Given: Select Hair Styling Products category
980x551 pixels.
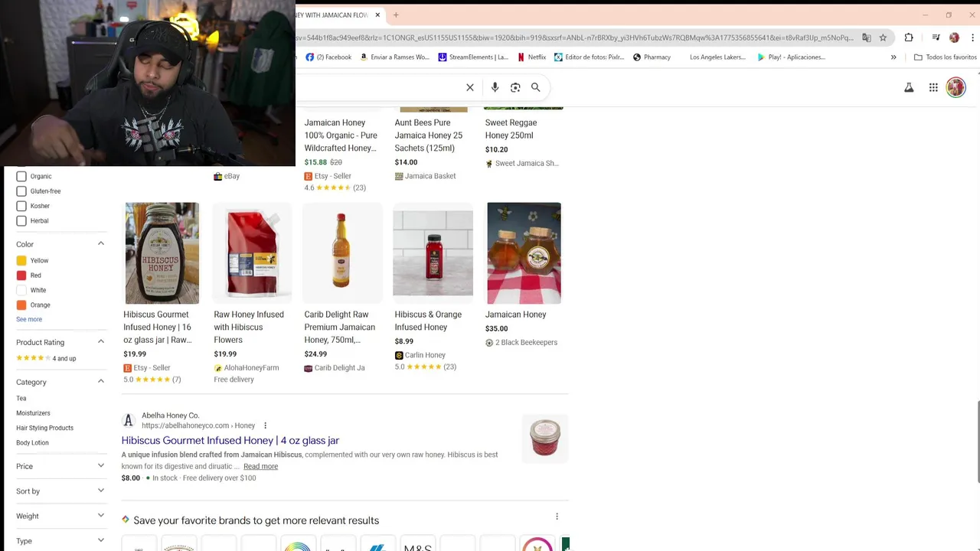Looking at the screenshot, I should pyautogui.click(x=44, y=428).
